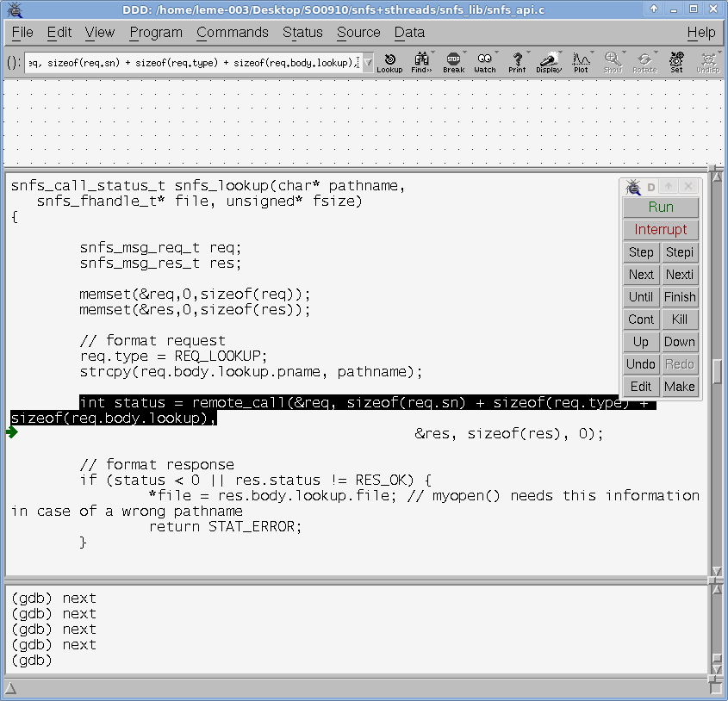728x701 pixels.
Task: Click the red Interrupt button
Action: [661, 229]
